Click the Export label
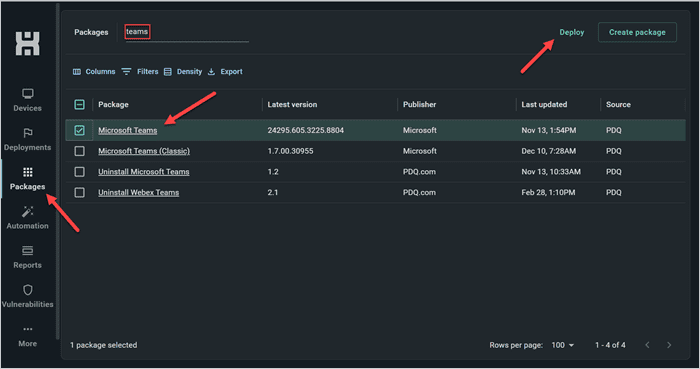Viewport: 700px width, 369px height. point(231,72)
